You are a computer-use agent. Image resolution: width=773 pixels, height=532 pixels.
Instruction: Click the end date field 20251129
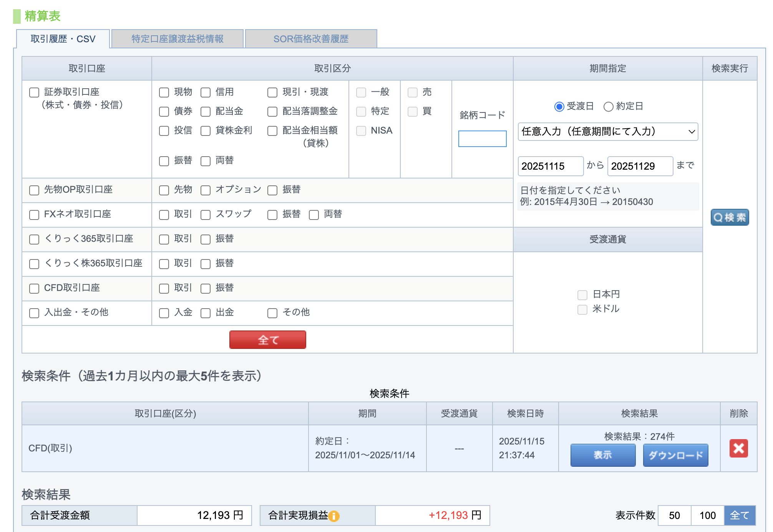click(640, 166)
